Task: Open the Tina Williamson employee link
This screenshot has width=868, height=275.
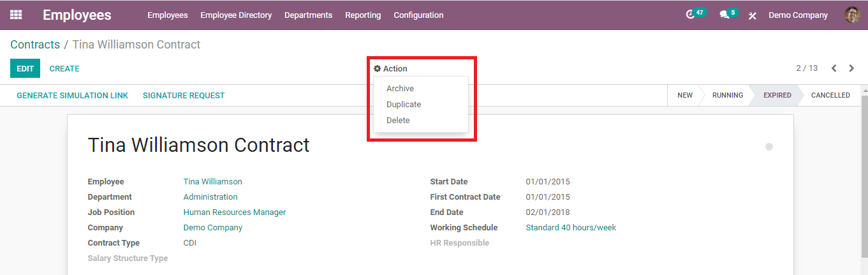Action: [x=212, y=182]
